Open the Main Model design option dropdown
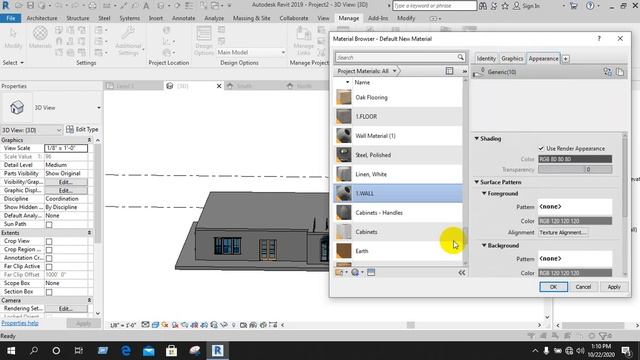640x360 pixels. pos(251,52)
